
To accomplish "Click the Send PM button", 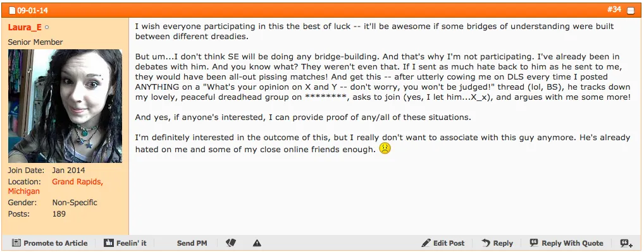I will [x=192, y=243].
